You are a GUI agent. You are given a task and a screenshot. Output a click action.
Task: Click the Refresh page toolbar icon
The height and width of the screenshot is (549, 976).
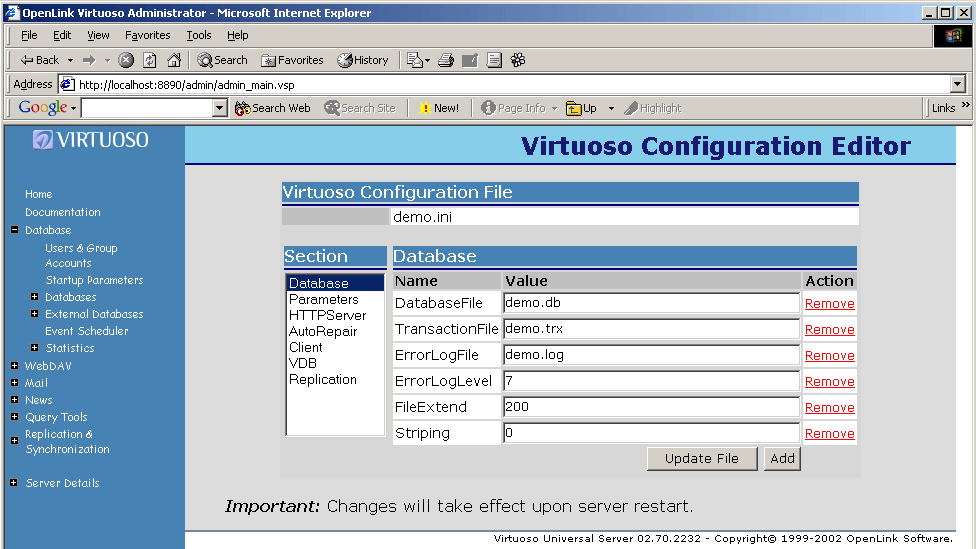(150, 60)
